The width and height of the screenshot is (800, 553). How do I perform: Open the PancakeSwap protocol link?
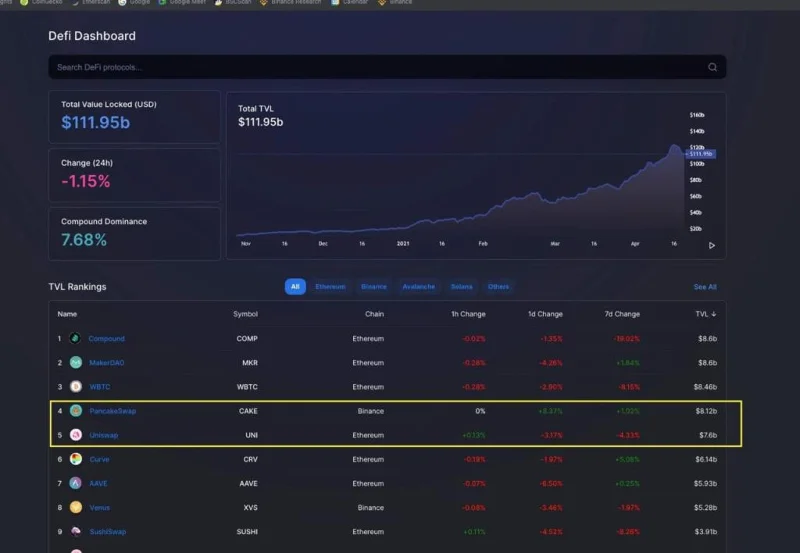(x=112, y=411)
